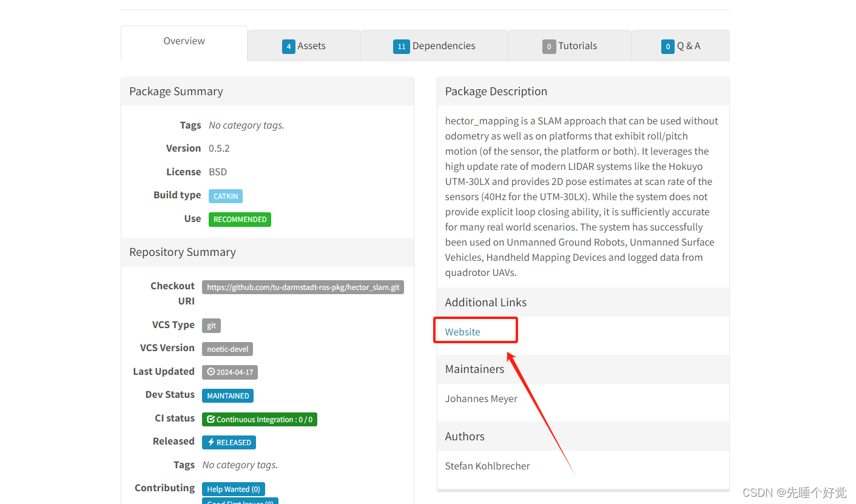The height and width of the screenshot is (504, 856).
Task: Click maintainer name Johannes Meyer
Action: tap(481, 398)
